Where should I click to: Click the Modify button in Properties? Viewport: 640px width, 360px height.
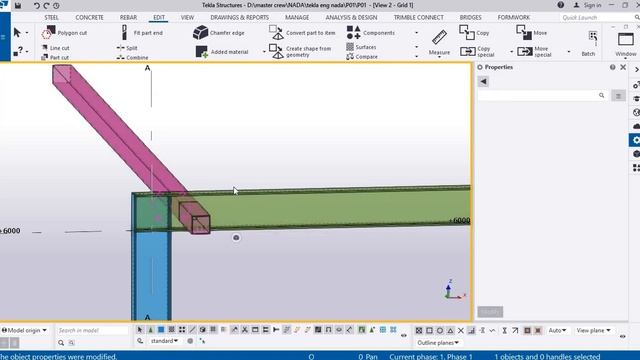tap(490, 312)
